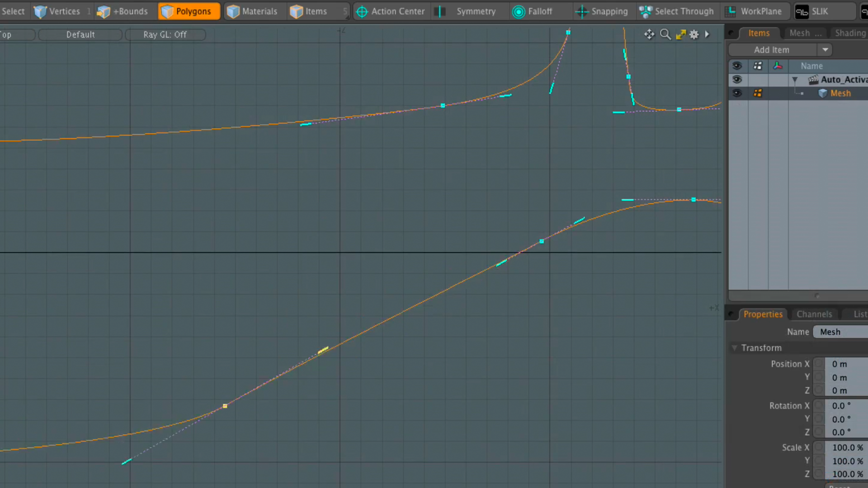
Task: Click the viewport pan arrows icon
Action: point(649,34)
